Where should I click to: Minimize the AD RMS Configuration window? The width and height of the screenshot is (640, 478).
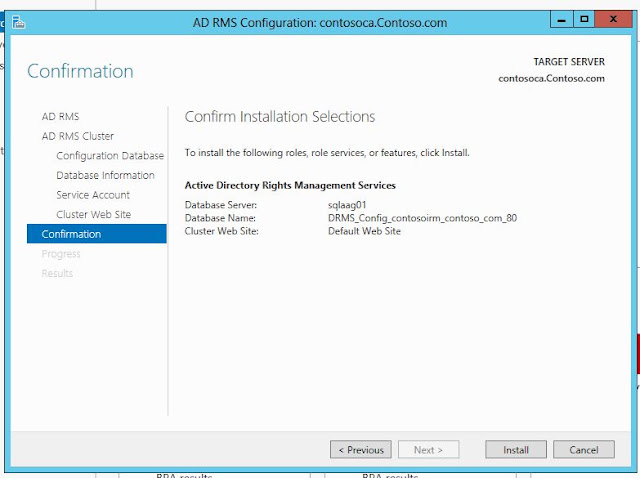point(562,19)
